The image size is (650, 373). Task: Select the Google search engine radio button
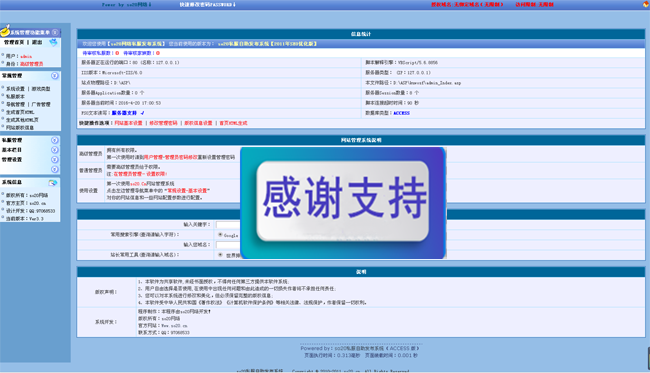click(220, 235)
